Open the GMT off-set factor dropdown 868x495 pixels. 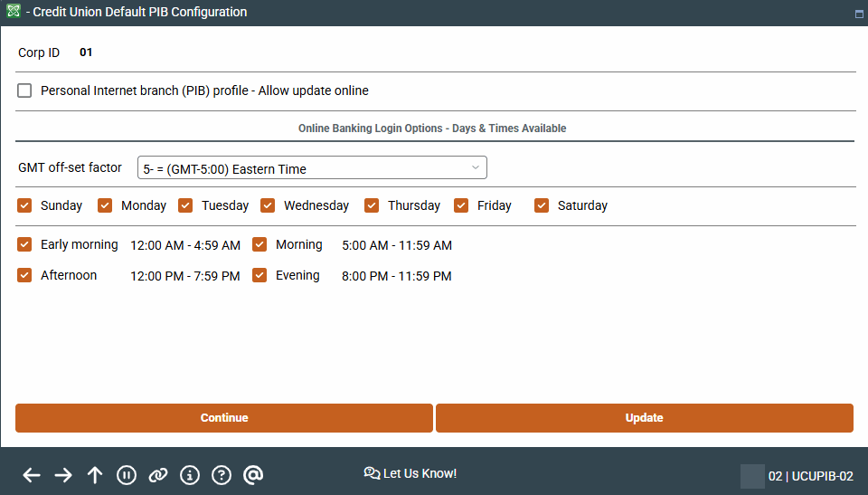tap(312, 168)
